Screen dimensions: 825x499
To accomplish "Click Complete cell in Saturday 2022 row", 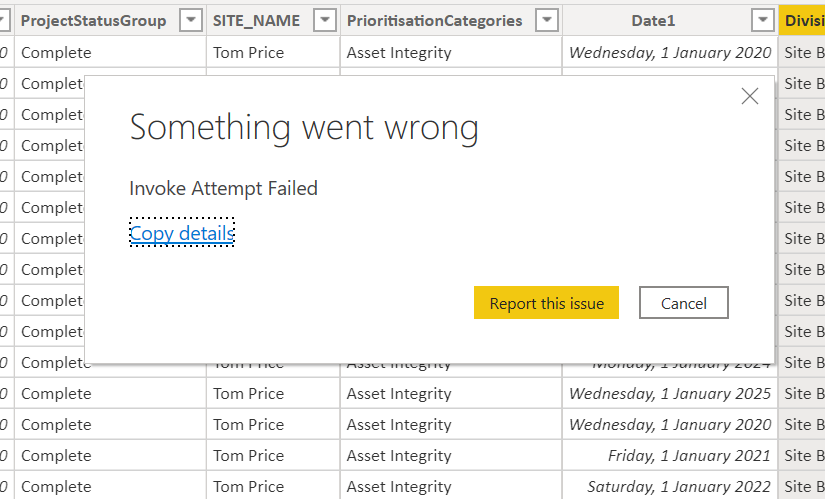I will (110, 486).
